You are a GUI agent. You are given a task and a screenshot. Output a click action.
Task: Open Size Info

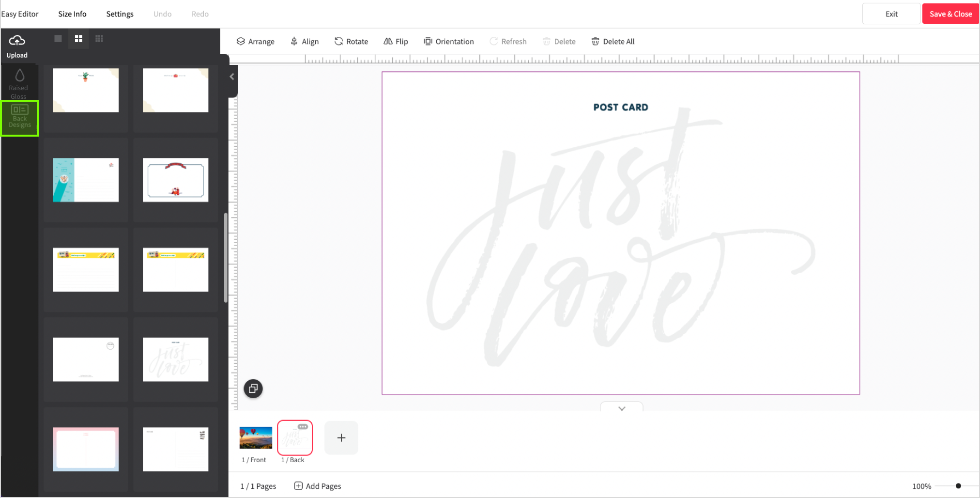pyautogui.click(x=72, y=14)
